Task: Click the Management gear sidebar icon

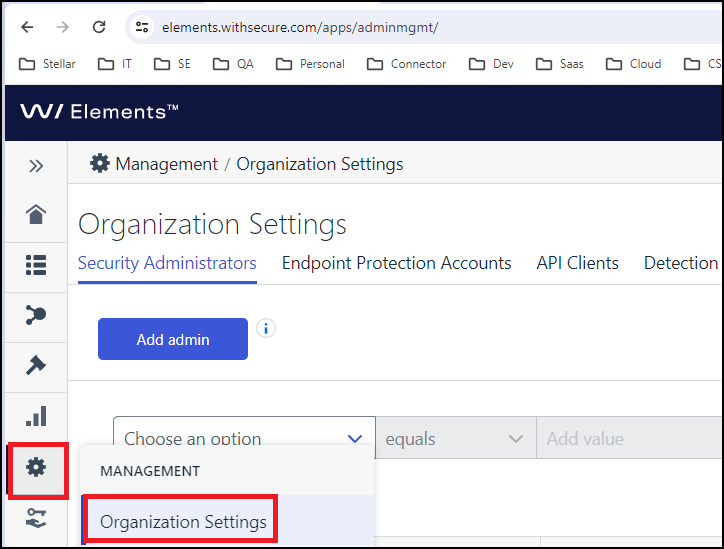Action: coord(37,467)
